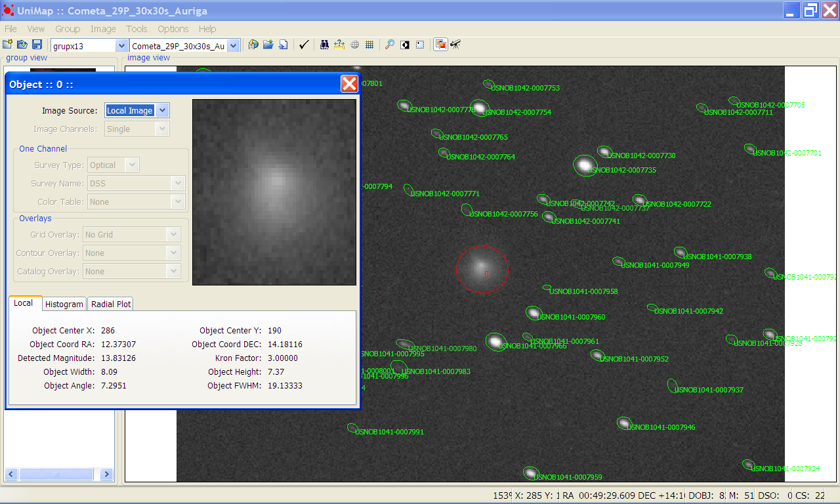Click the new group toolbar icon

(x=8, y=45)
